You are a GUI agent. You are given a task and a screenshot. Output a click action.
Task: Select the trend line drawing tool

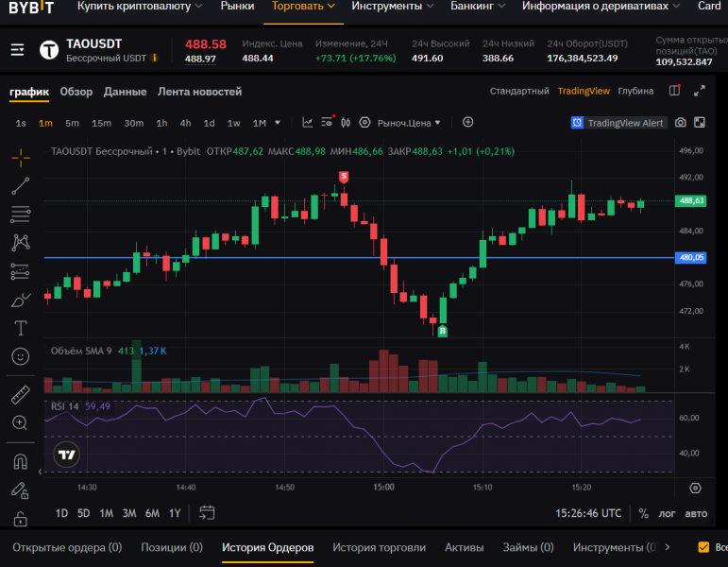pyautogui.click(x=21, y=186)
